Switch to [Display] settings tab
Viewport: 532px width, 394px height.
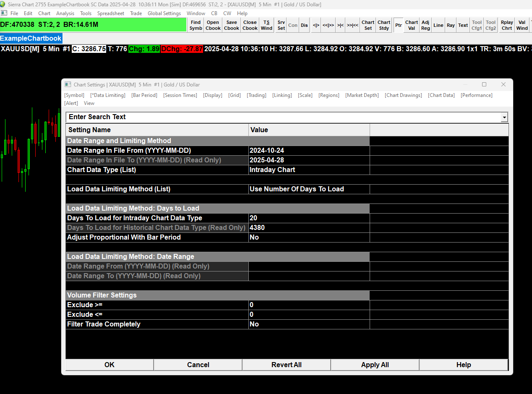[213, 95]
